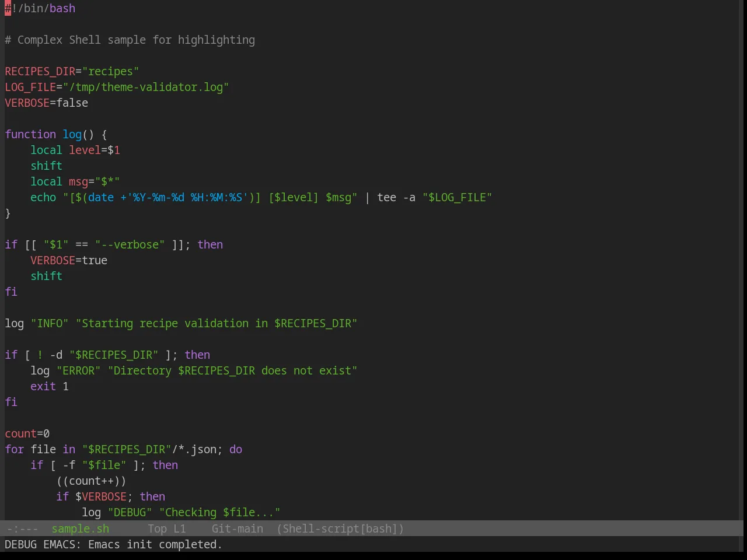
Task: Click the 'exit 1' statement
Action: [50, 386]
